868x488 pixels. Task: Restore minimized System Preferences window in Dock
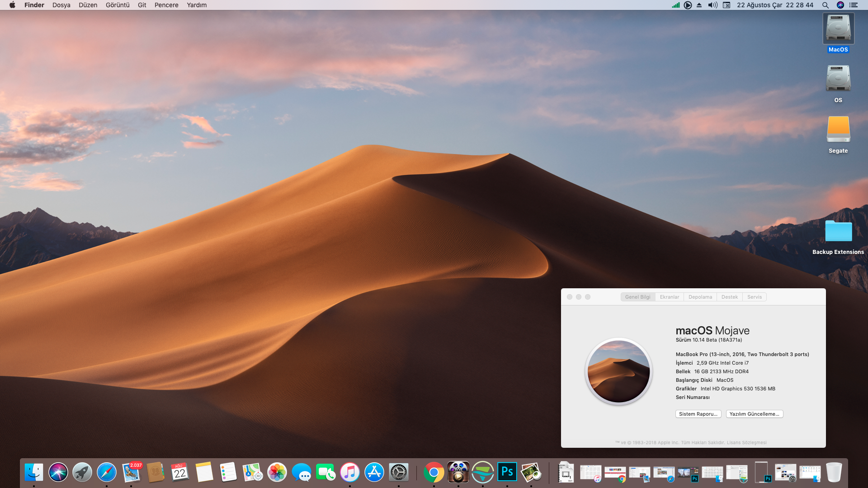(x=785, y=473)
